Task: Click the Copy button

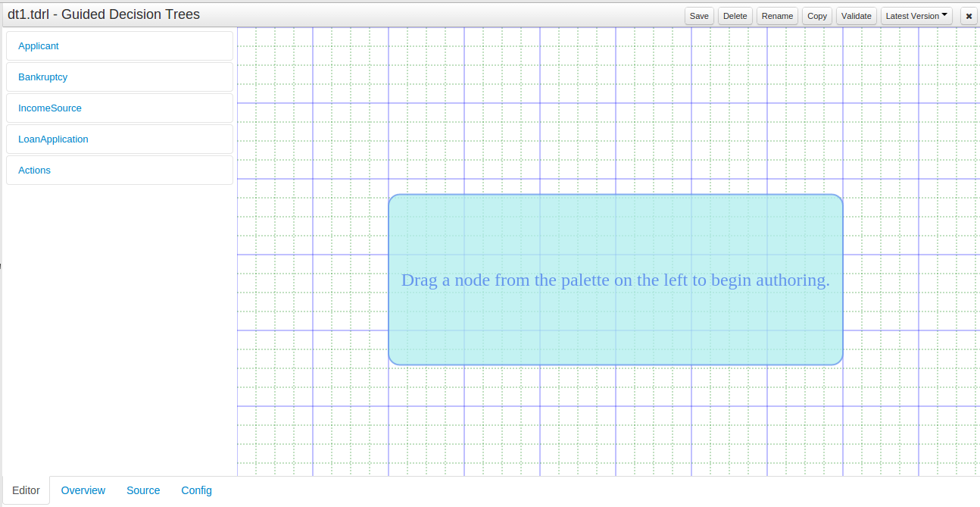Action: coord(817,16)
